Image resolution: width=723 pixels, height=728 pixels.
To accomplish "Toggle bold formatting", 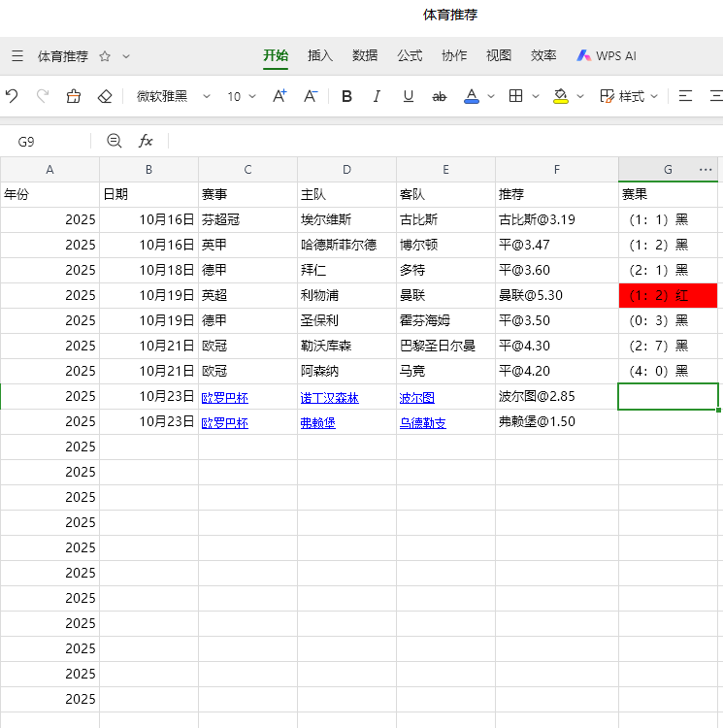I will pos(347,96).
